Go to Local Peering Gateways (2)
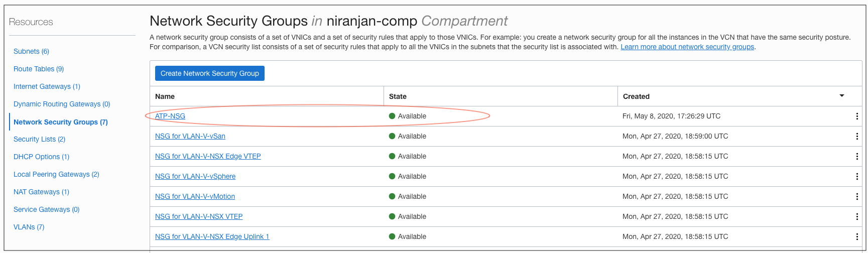This screenshot has width=868, height=253. (x=56, y=174)
